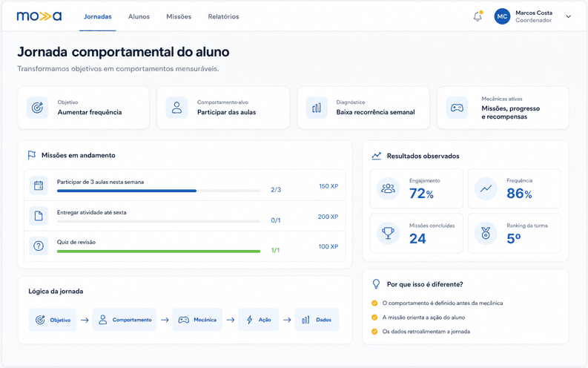The height and width of the screenshot is (368, 588).
Task: Click the 72% Engajamento value
Action: tap(421, 194)
